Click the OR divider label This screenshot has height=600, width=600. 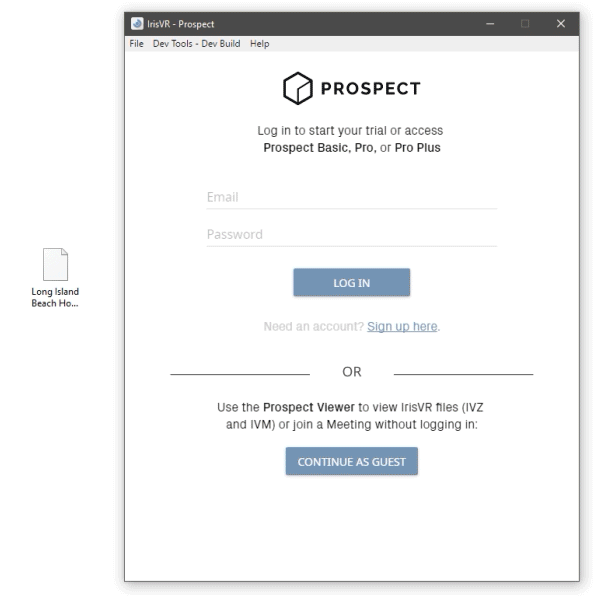click(352, 372)
